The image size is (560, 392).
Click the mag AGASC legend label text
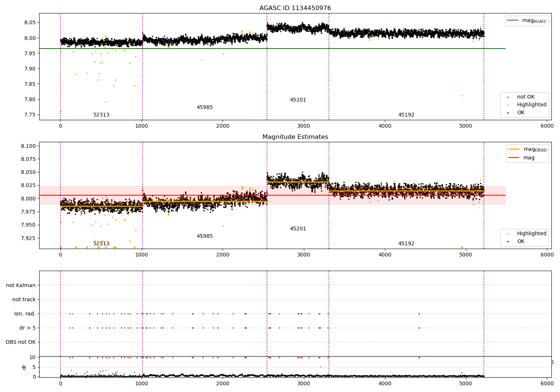(x=534, y=21)
